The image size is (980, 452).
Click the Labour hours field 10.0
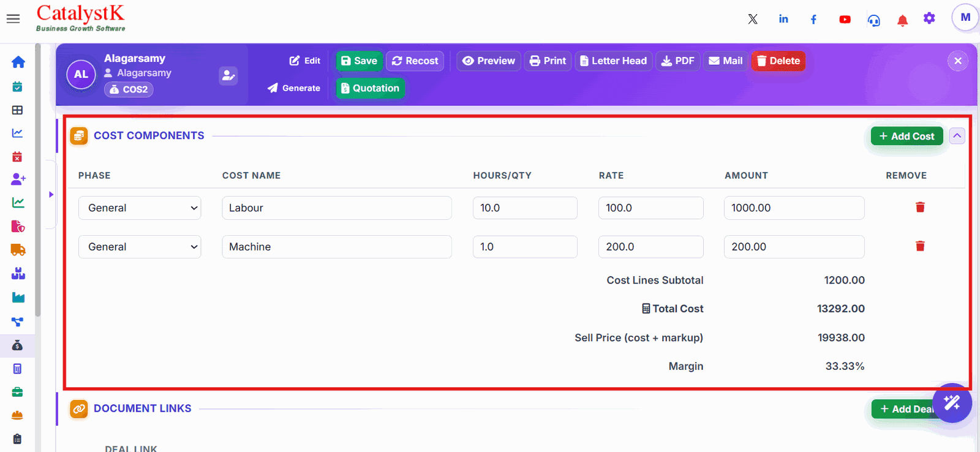(x=525, y=208)
